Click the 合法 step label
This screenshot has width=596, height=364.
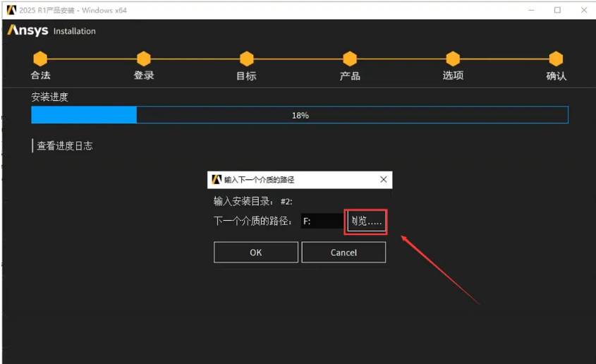click(40, 75)
